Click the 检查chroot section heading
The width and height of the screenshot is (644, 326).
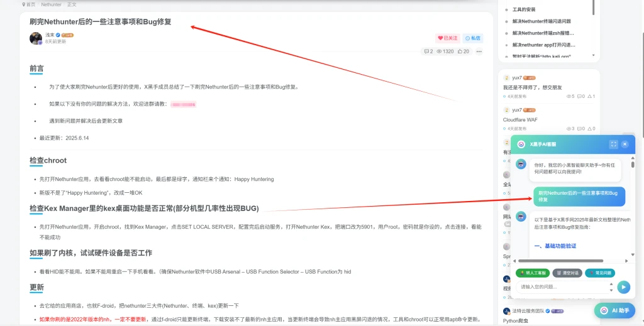click(x=48, y=160)
